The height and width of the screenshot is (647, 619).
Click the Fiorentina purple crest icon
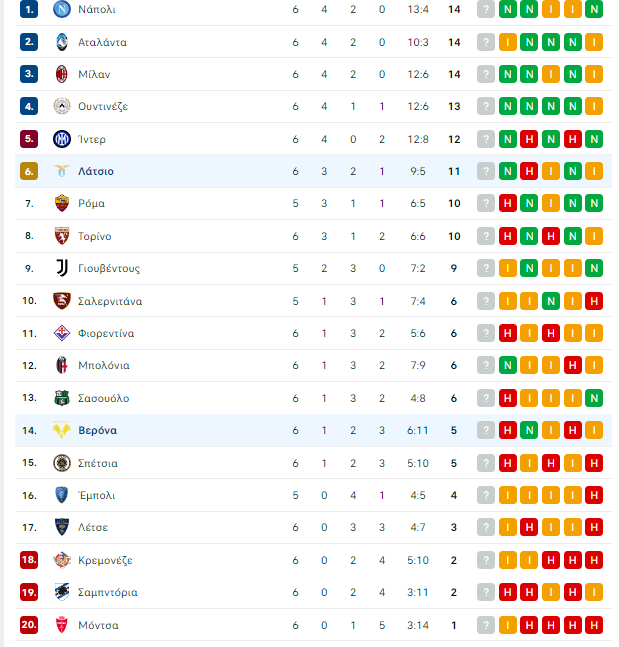(x=61, y=333)
